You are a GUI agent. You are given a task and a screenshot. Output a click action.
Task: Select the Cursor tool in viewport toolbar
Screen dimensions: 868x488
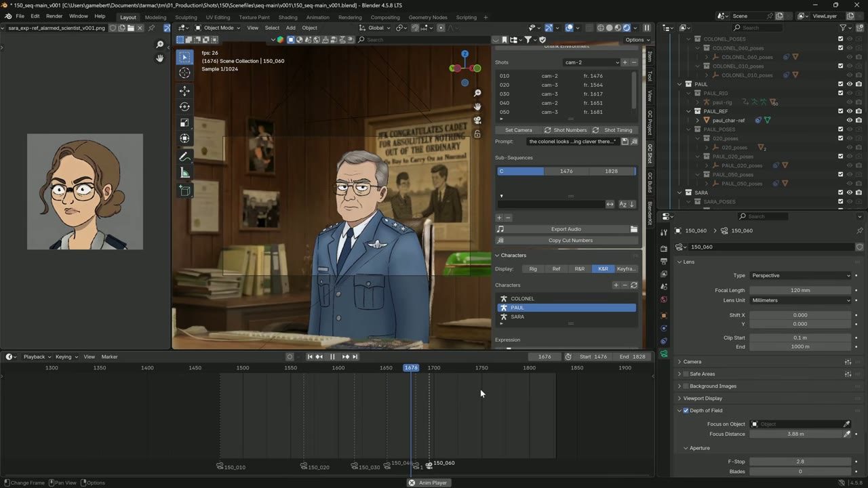(184, 73)
